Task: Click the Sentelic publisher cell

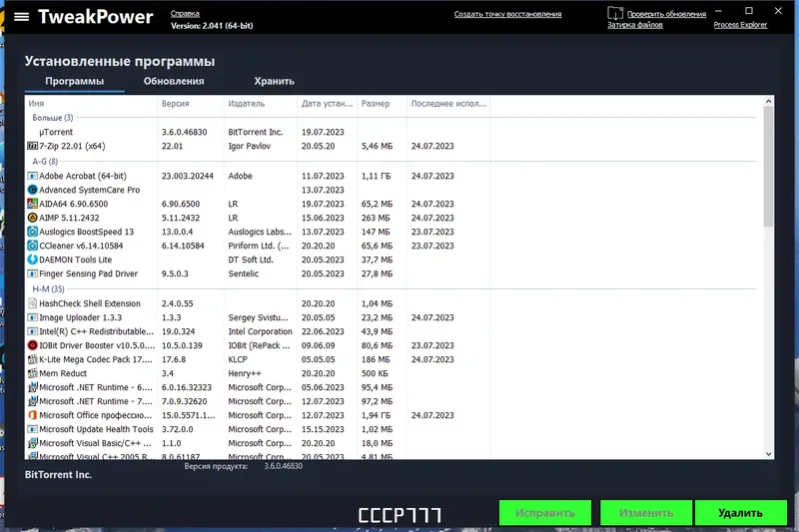Action: 244,273
